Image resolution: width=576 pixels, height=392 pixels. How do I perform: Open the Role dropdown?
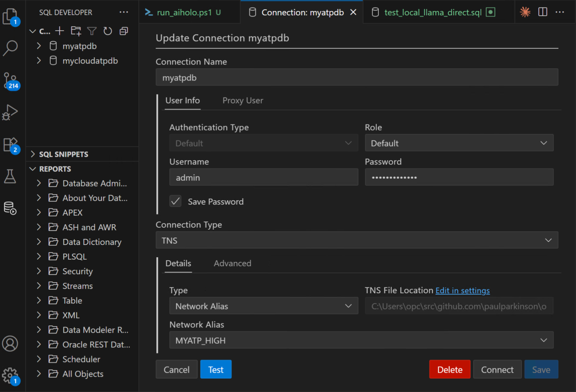point(459,143)
